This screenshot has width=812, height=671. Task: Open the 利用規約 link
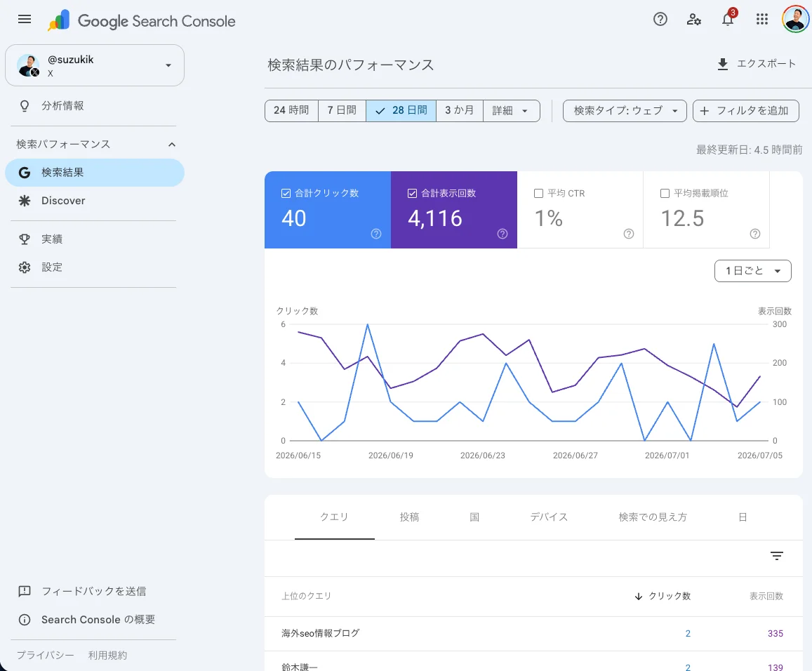(x=107, y=656)
